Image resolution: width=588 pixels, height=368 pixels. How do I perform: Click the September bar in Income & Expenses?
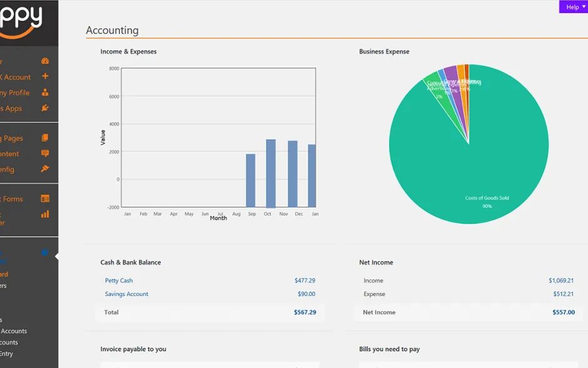(x=250, y=180)
